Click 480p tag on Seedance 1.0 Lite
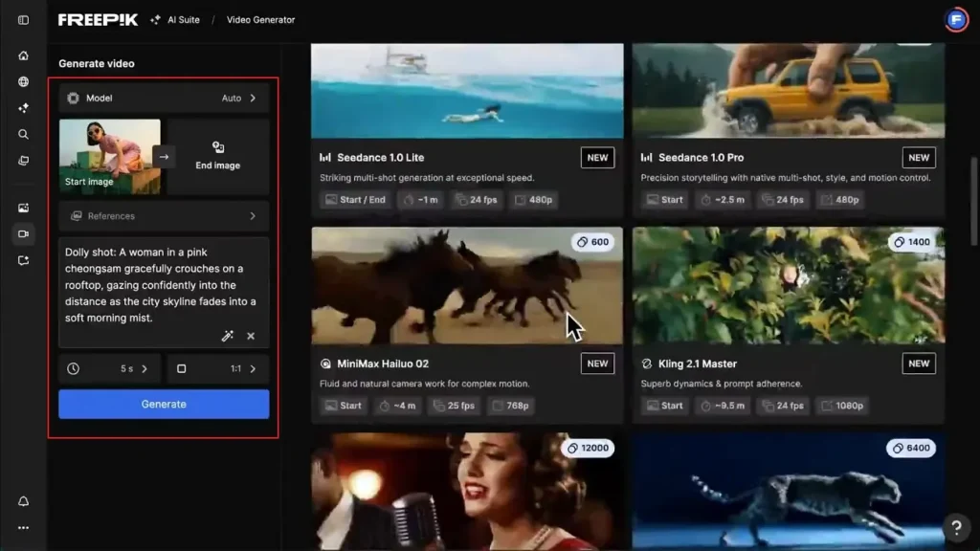This screenshot has width=980, height=551. pos(534,200)
